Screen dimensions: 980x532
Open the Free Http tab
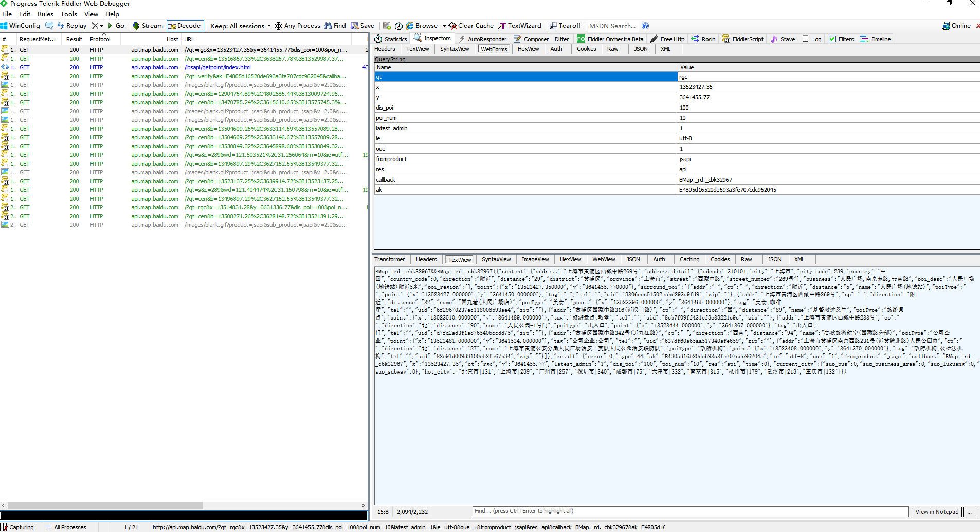pos(667,39)
